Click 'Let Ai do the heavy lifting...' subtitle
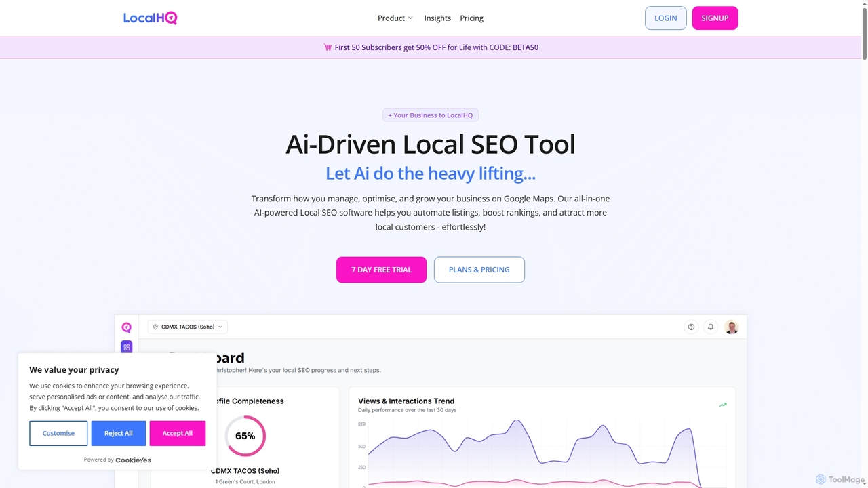The image size is (868, 488). pyautogui.click(x=431, y=174)
